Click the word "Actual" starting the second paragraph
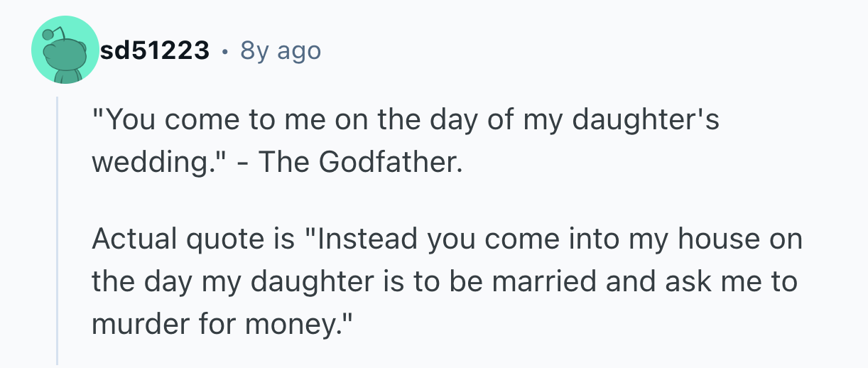 (133, 239)
